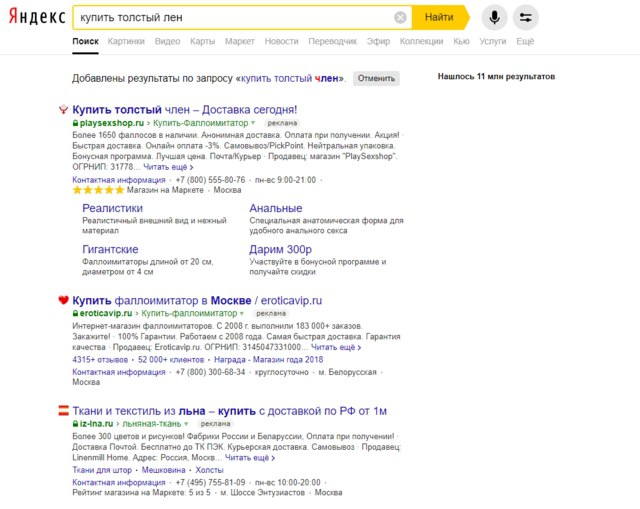The height and width of the screenshot is (509, 640).
Task: Open the Дарим 300р sitelink
Action: pos(280,249)
